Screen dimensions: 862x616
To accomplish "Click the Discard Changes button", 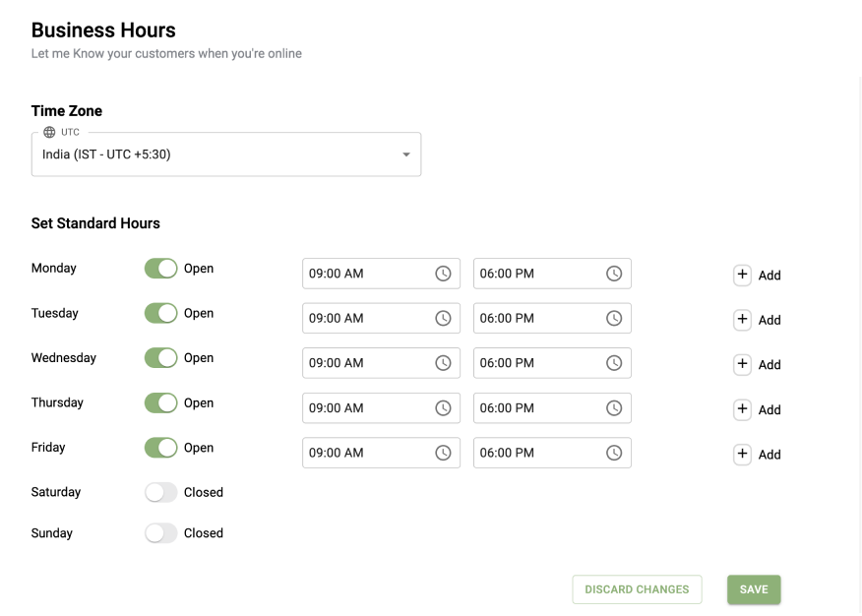I will 638,589.
